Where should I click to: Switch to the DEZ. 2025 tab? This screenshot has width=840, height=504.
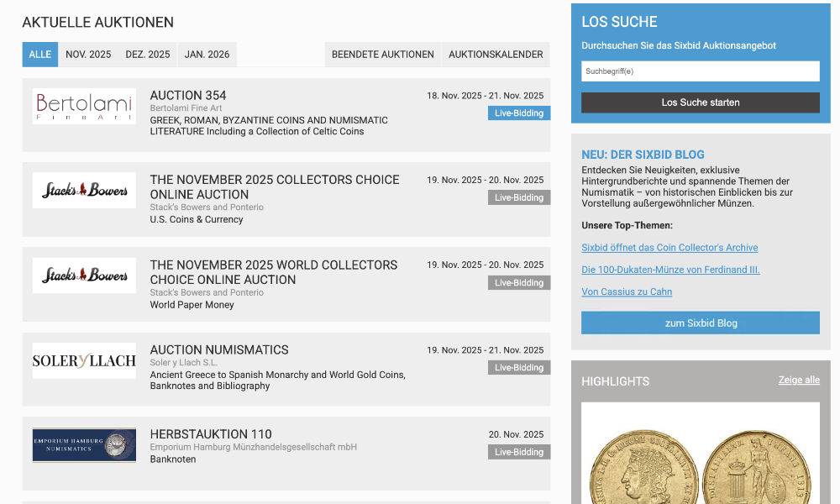pos(148,55)
